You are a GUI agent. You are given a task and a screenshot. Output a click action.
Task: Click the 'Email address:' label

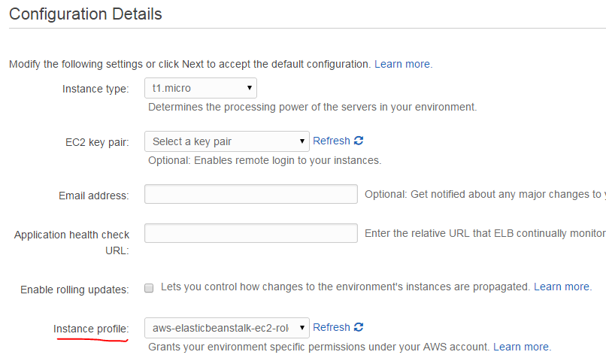point(93,196)
